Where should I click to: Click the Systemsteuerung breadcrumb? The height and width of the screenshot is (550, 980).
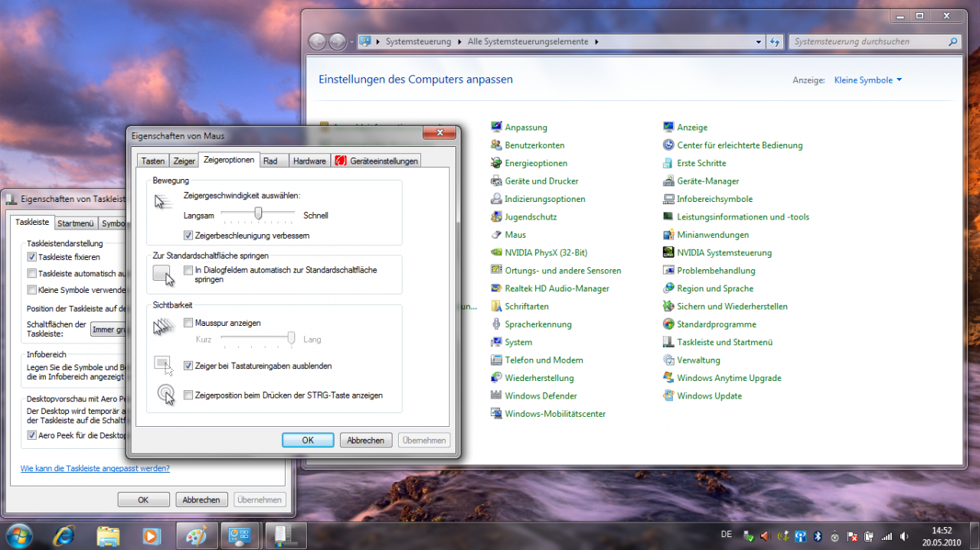(418, 42)
